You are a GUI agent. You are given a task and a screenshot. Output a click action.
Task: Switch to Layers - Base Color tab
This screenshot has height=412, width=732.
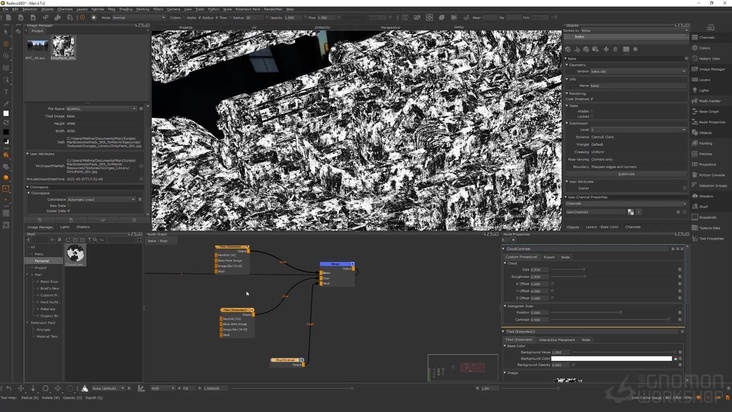pyautogui.click(x=602, y=227)
